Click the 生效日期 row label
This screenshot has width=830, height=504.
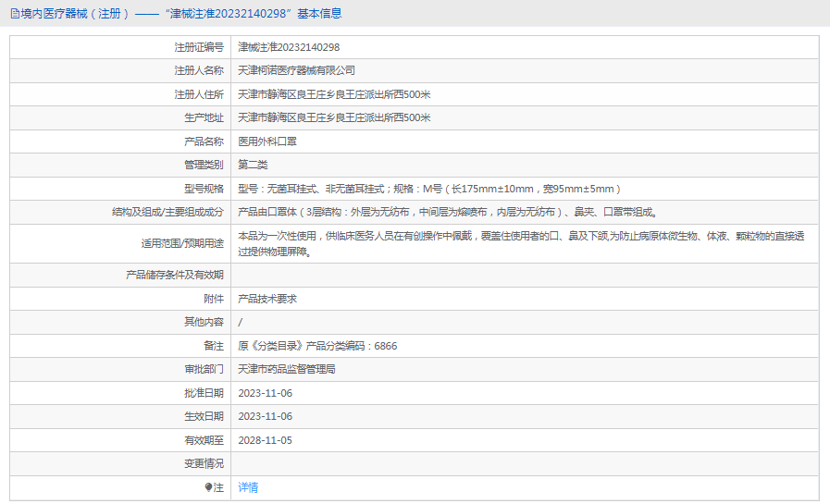pyautogui.click(x=204, y=416)
